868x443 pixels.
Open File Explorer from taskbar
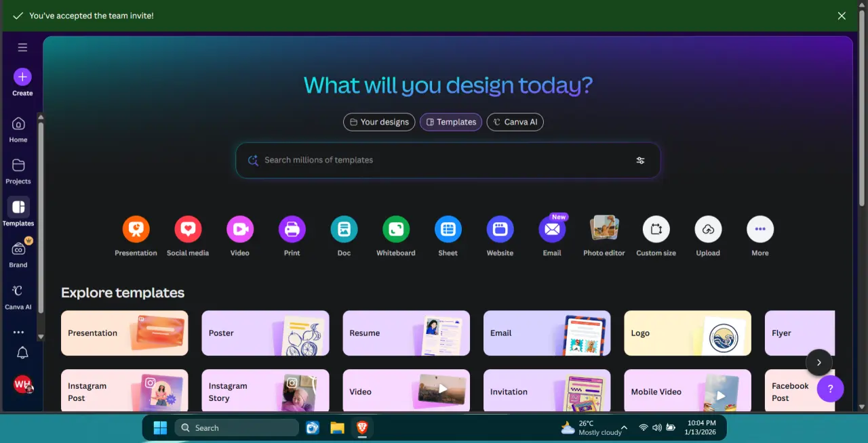pyautogui.click(x=337, y=427)
